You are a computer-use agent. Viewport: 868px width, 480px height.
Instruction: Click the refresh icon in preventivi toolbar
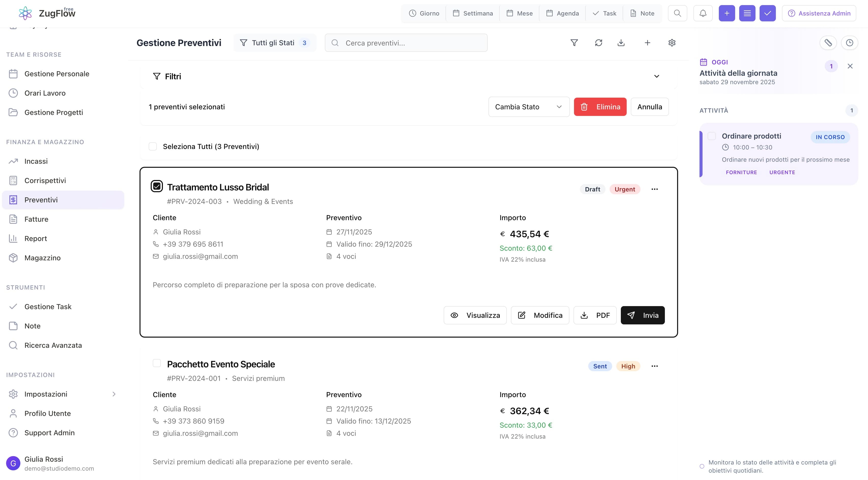click(598, 43)
